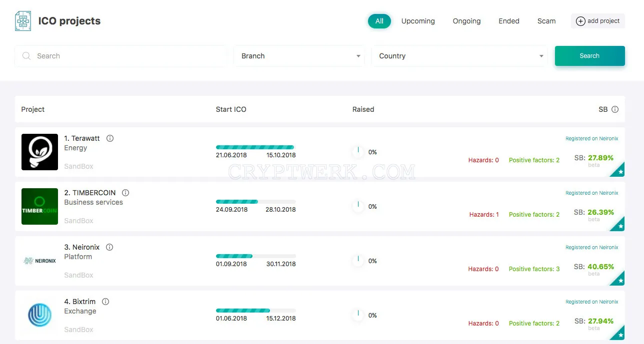This screenshot has width=644, height=344.
Task: Click the info icon beside Bixtrim
Action: 105,302
